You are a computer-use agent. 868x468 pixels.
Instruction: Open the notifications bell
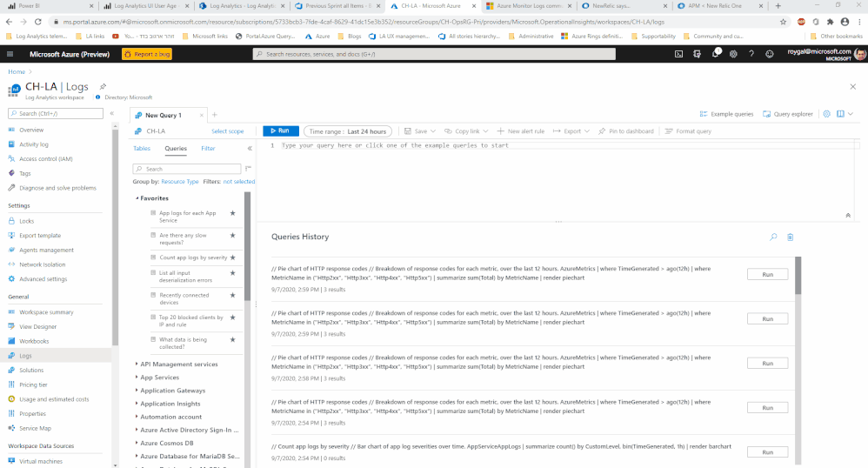click(715, 54)
